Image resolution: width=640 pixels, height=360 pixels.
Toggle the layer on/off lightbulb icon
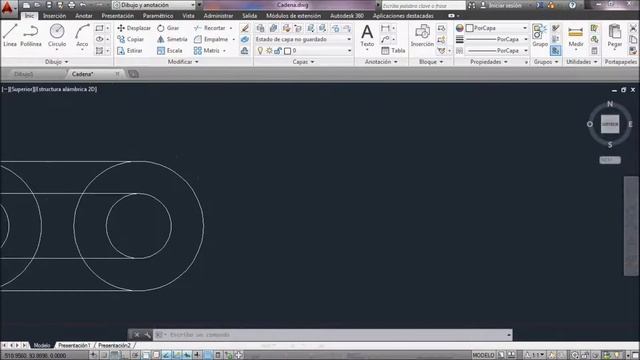(x=260, y=51)
